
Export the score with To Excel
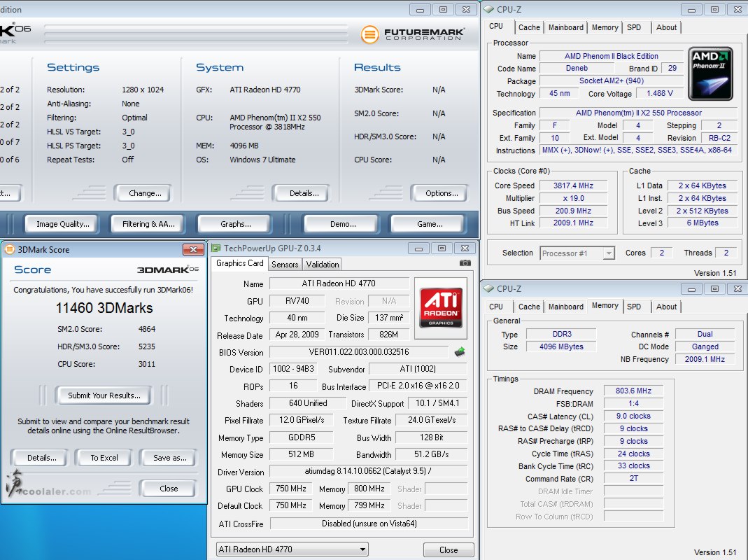104,458
